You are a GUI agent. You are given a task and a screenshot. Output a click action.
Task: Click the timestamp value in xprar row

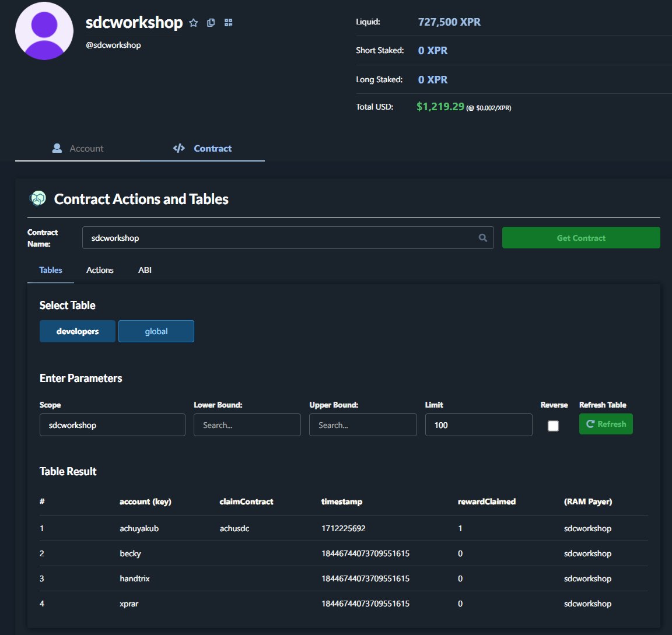pyautogui.click(x=366, y=604)
